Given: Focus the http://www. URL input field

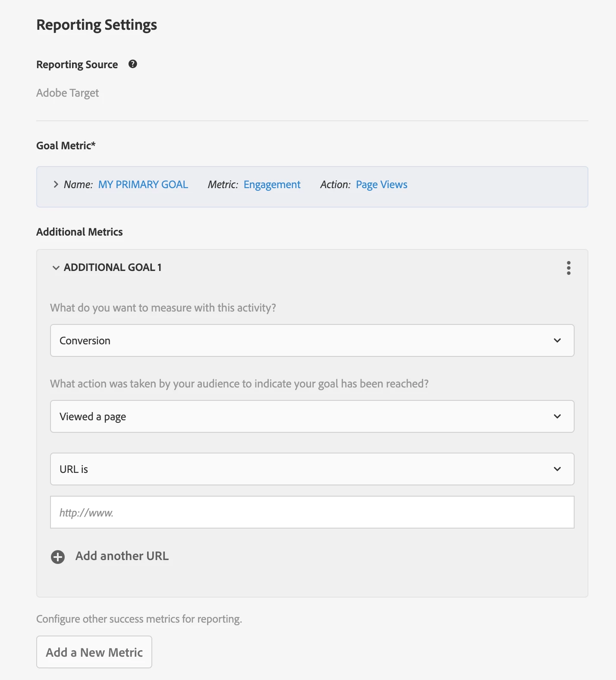Looking at the screenshot, I should pyautogui.click(x=311, y=512).
